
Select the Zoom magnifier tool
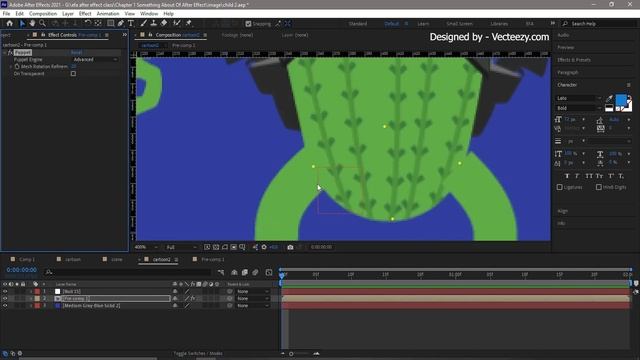point(42,23)
